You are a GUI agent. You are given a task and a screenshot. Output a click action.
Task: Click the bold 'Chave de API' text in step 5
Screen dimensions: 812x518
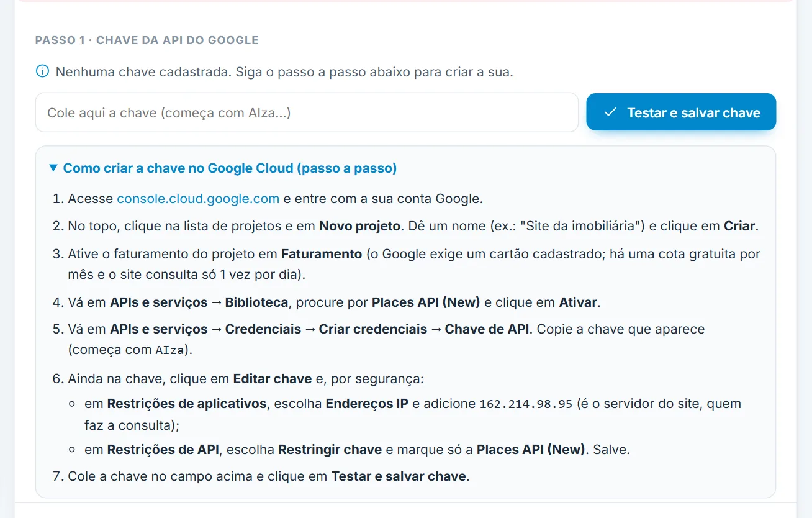click(487, 329)
